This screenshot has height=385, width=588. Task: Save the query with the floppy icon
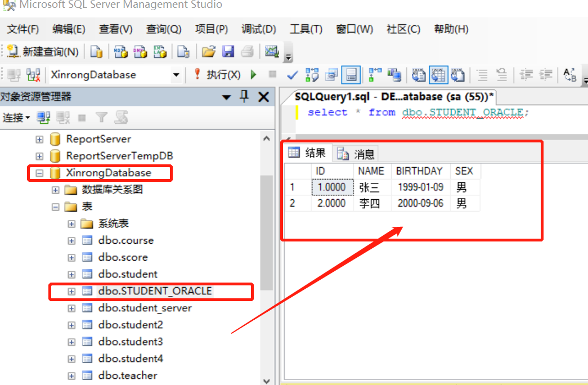pos(228,51)
